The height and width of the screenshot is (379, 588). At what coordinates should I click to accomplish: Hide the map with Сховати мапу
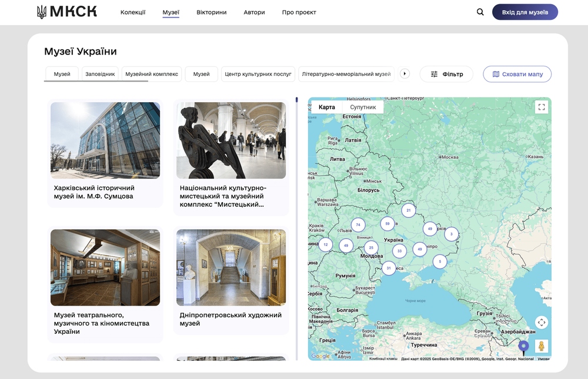[x=517, y=74]
